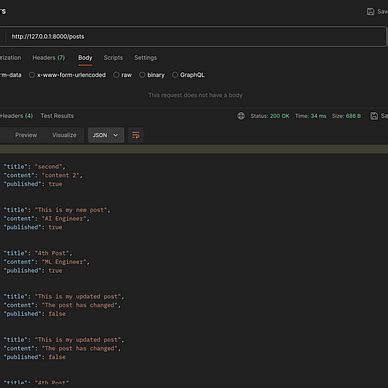Click the "AI Engineer" content value
Viewport: 388px width, 388px height.
64,219
